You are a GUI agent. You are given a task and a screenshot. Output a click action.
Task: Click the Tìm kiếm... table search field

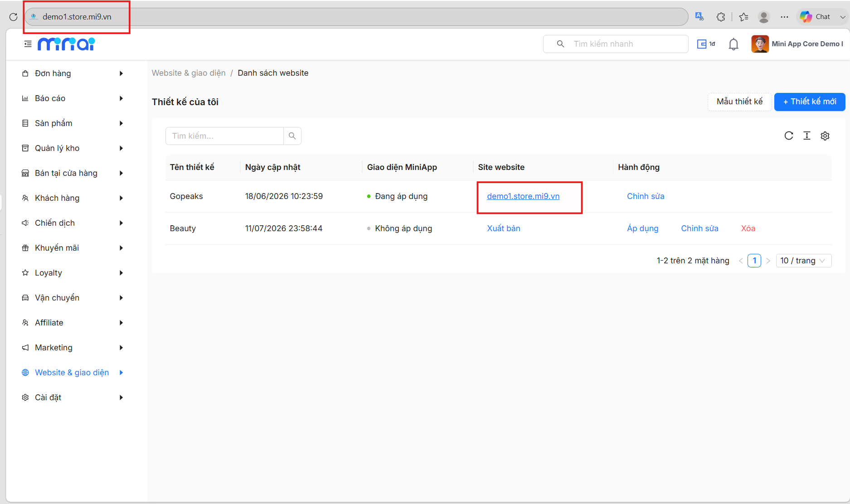pyautogui.click(x=224, y=136)
